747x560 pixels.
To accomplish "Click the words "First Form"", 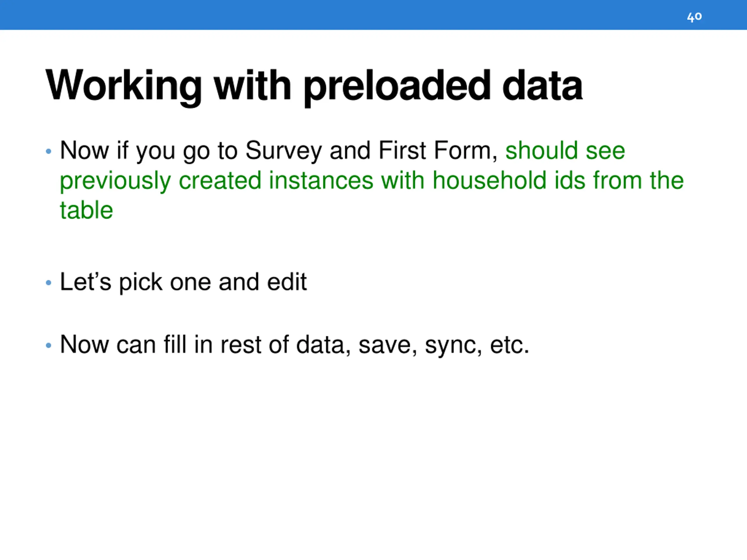I will pyautogui.click(x=437, y=150).
